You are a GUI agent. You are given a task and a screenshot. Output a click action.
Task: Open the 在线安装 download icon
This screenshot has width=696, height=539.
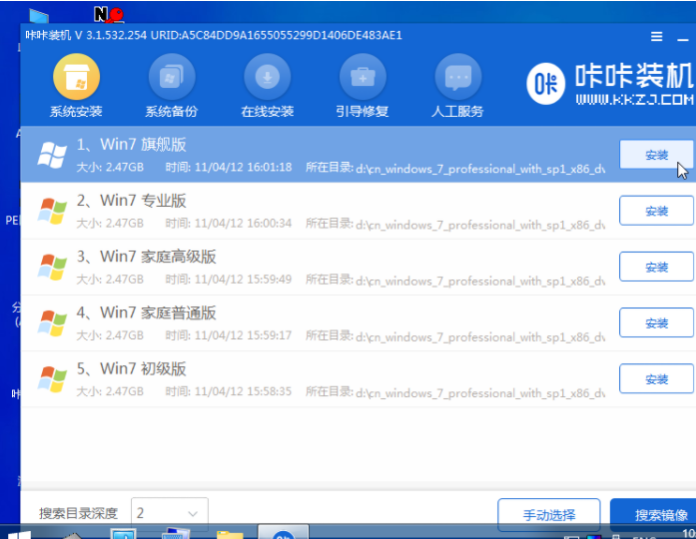coord(267,77)
